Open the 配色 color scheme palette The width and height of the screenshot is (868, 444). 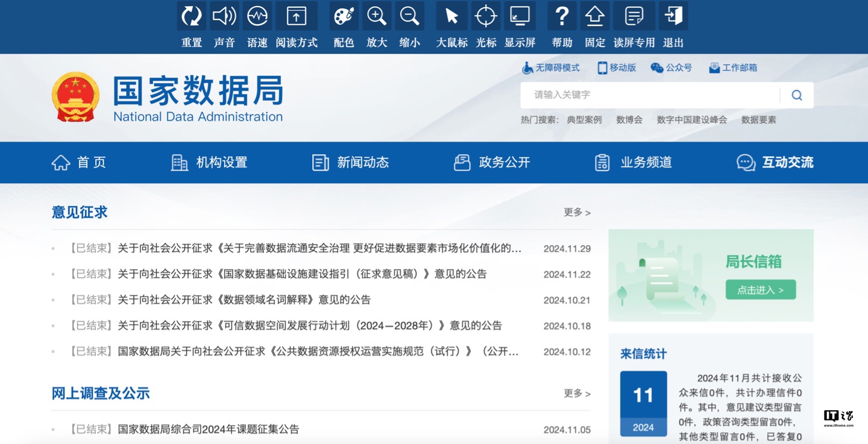click(344, 16)
